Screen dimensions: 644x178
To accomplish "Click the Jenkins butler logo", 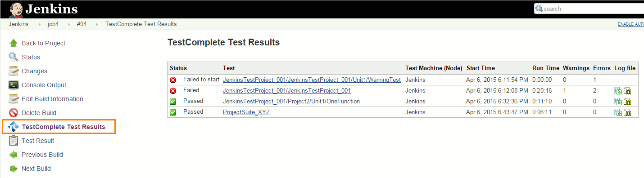I will (16, 9).
